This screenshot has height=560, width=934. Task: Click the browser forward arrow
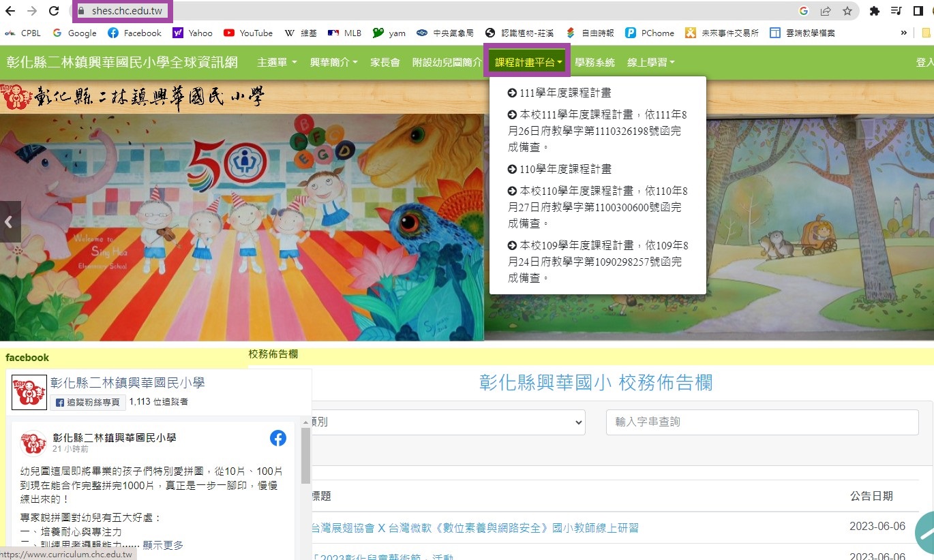click(x=32, y=11)
